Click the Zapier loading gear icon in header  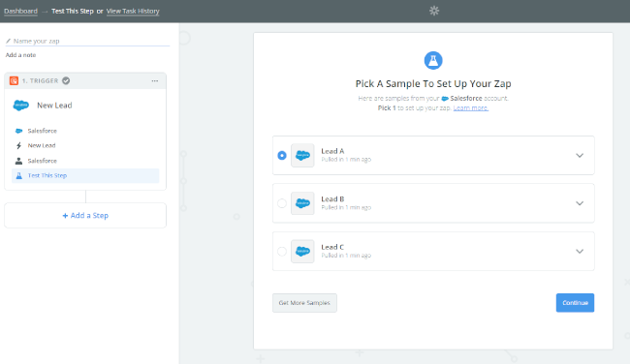(434, 11)
